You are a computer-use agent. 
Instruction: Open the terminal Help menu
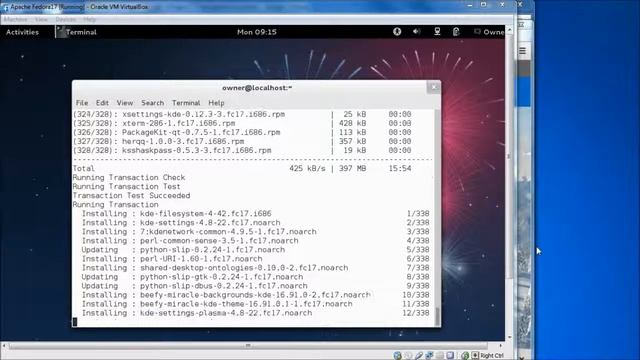216,103
